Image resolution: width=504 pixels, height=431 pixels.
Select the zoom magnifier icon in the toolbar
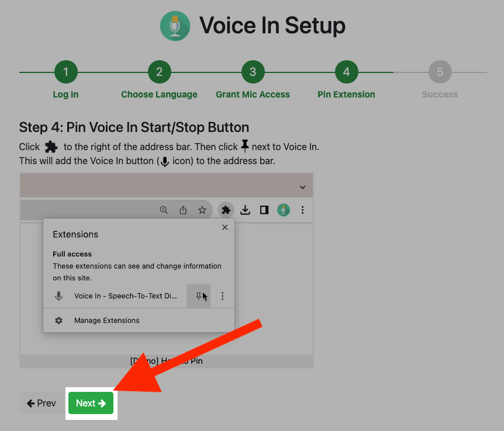(164, 210)
